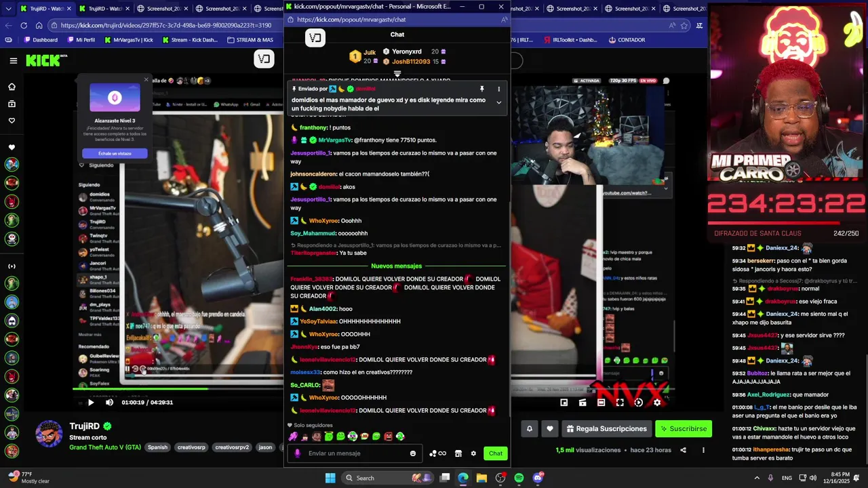The image size is (868, 488).
Task: Enter fullscreen in the video player
Action: point(619,403)
